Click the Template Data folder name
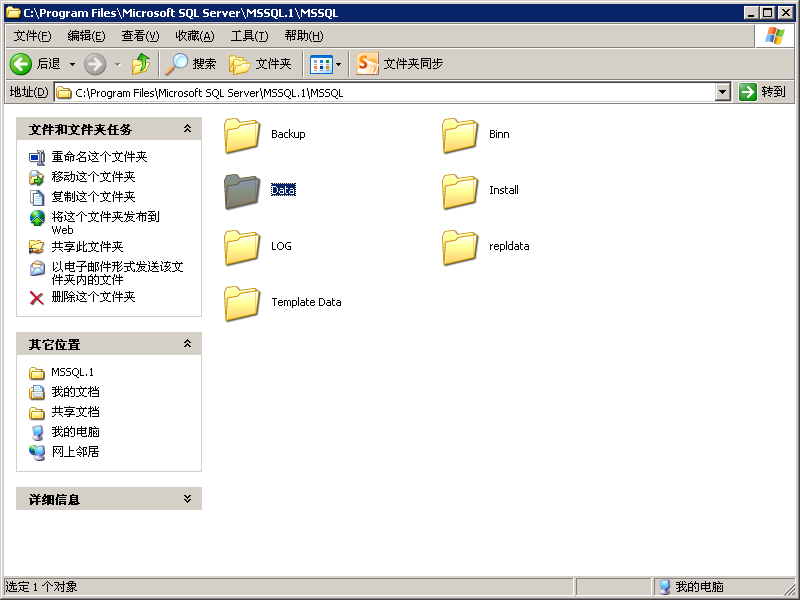This screenshot has height=600, width=800. pos(306,302)
